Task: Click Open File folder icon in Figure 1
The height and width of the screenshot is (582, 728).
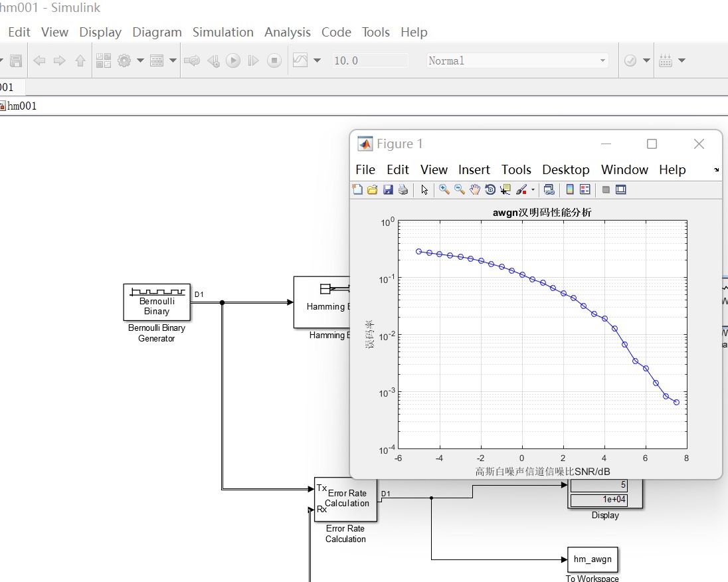Action: coord(373,189)
